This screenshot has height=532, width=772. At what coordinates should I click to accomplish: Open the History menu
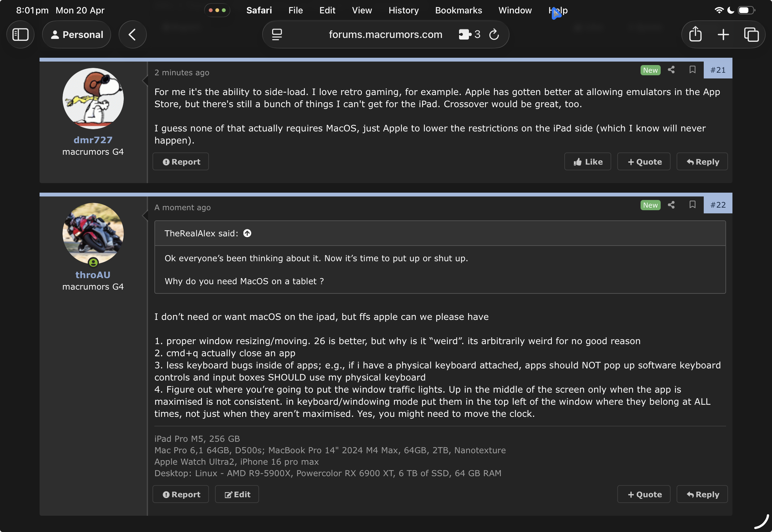(x=403, y=10)
